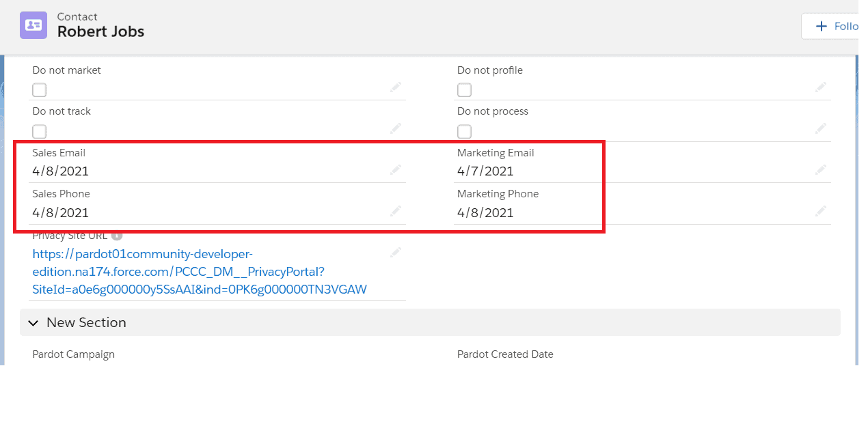868x437 pixels.
Task: Click the edit pencil for Sales Phone
Action: click(396, 211)
